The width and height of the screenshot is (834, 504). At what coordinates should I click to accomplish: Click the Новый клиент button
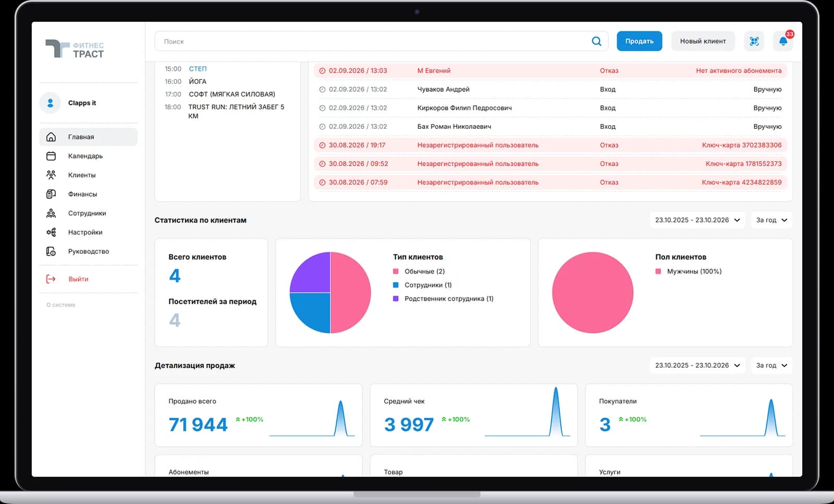(703, 41)
